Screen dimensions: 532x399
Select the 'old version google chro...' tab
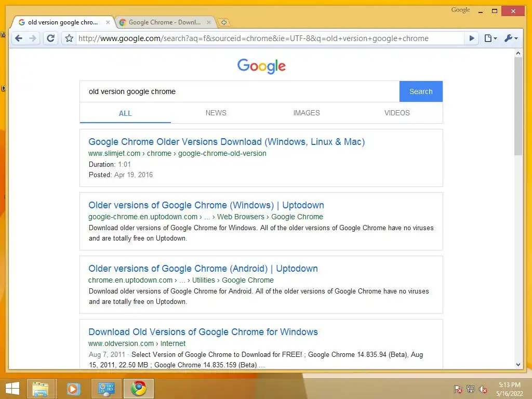click(x=63, y=22)
